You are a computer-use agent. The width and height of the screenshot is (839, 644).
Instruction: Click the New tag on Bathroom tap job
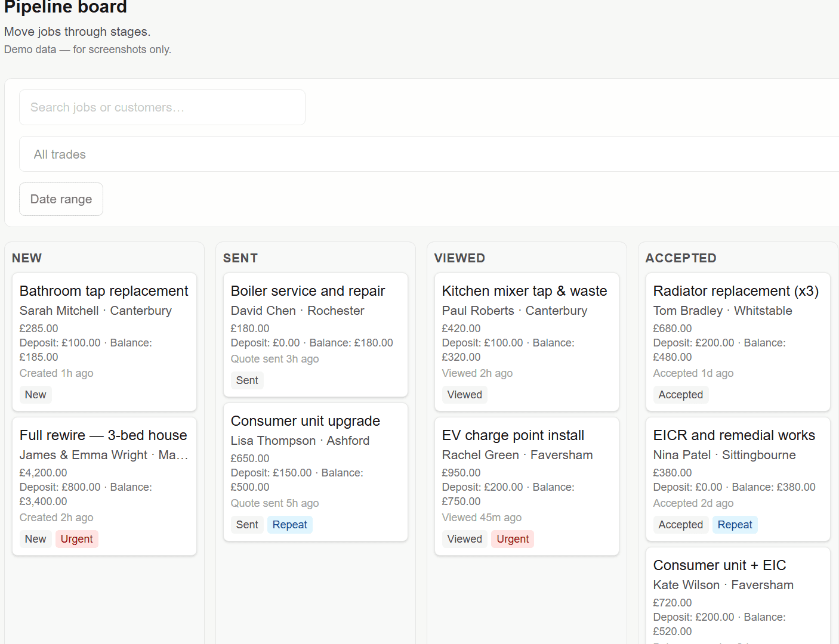pyautogui.click(x=35, y=395)
